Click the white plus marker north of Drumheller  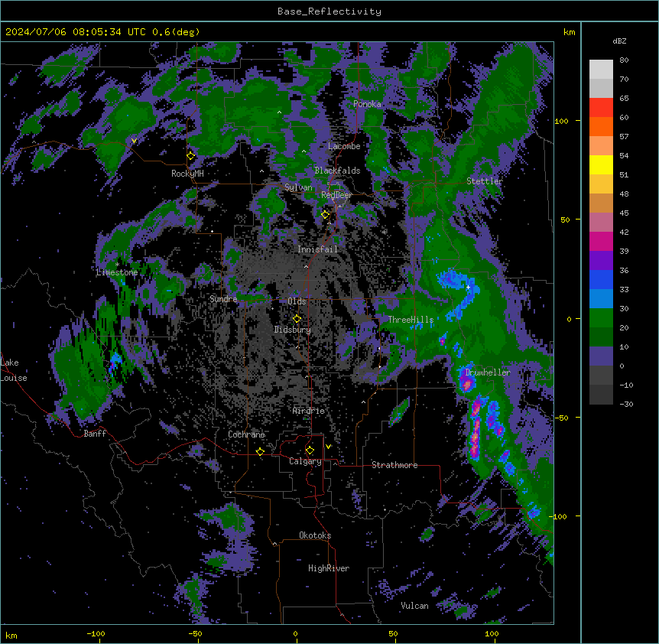pyautogui.click(x=468, y=287)
